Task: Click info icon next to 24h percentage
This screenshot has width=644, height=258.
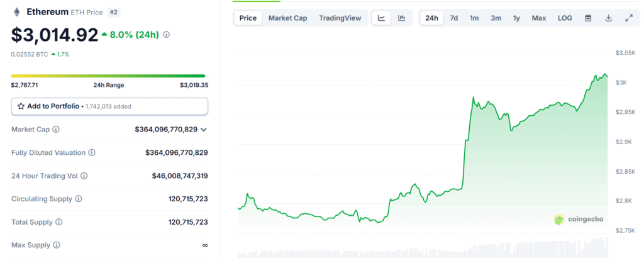Action: 166,35
